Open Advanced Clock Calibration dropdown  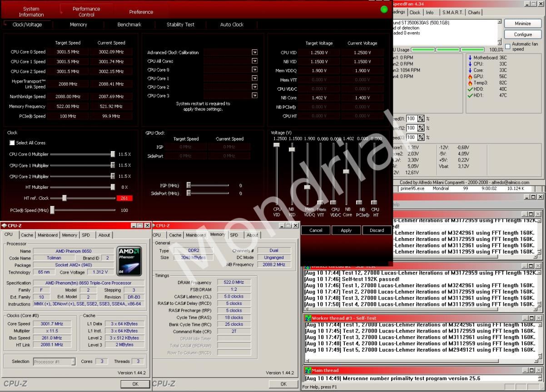coord(254,53)
